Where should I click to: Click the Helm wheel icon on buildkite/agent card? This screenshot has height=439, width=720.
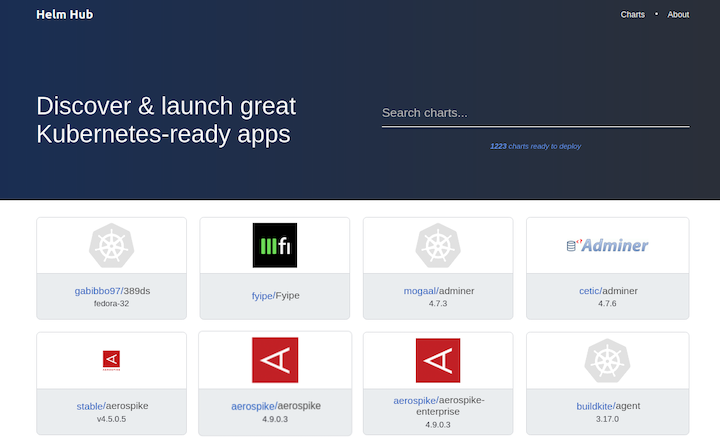pos(607,361)
